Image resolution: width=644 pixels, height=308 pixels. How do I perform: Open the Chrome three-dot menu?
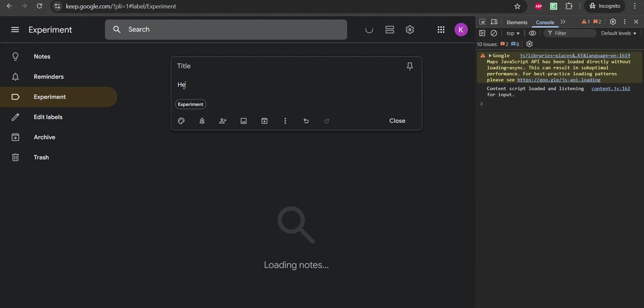[x=635, y=6]
